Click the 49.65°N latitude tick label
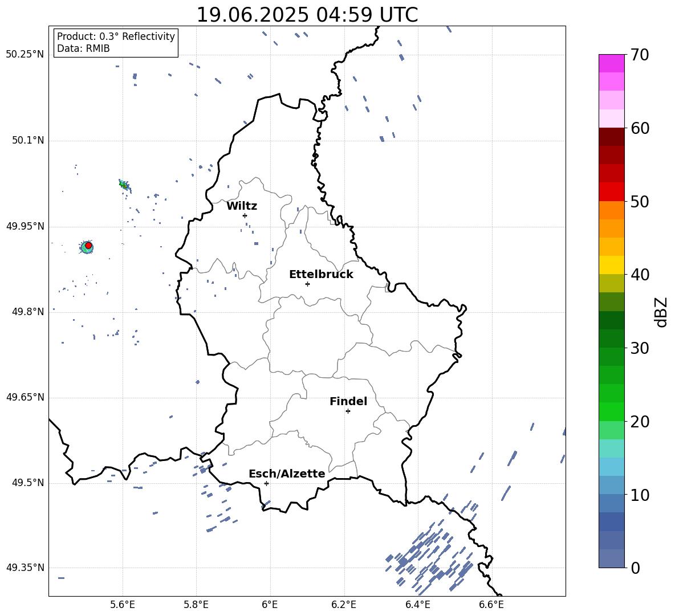Image resolution: width=675 pixels, height=616 pixels. [25, 398]
